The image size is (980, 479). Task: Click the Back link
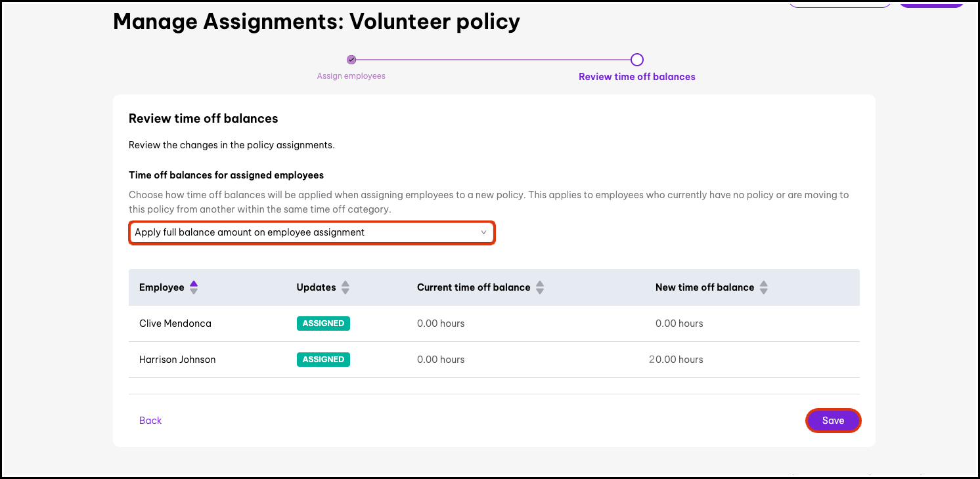coord(150,421)
